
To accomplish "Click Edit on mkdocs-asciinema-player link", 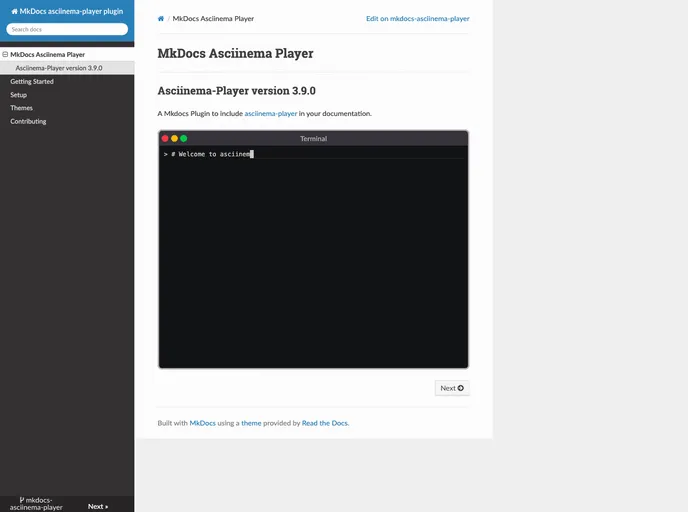I will click(418, 18).
